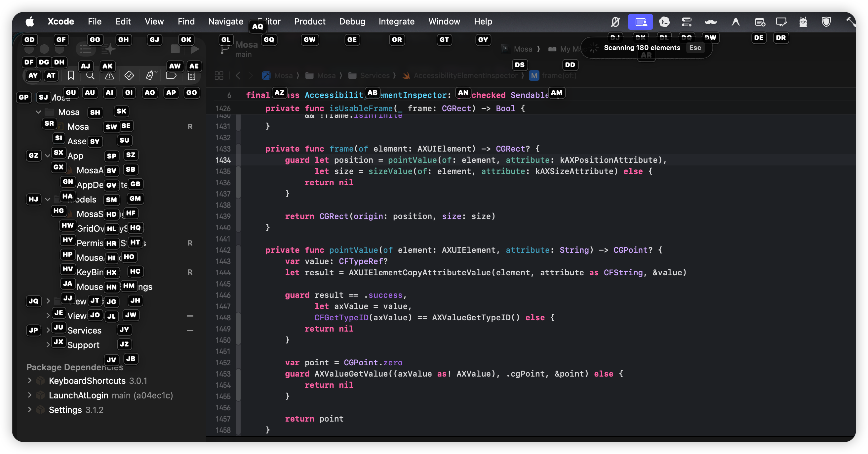Collapse the Models group chevron
The height and width of the screenshot is (454, 868).
pos(48,199)
